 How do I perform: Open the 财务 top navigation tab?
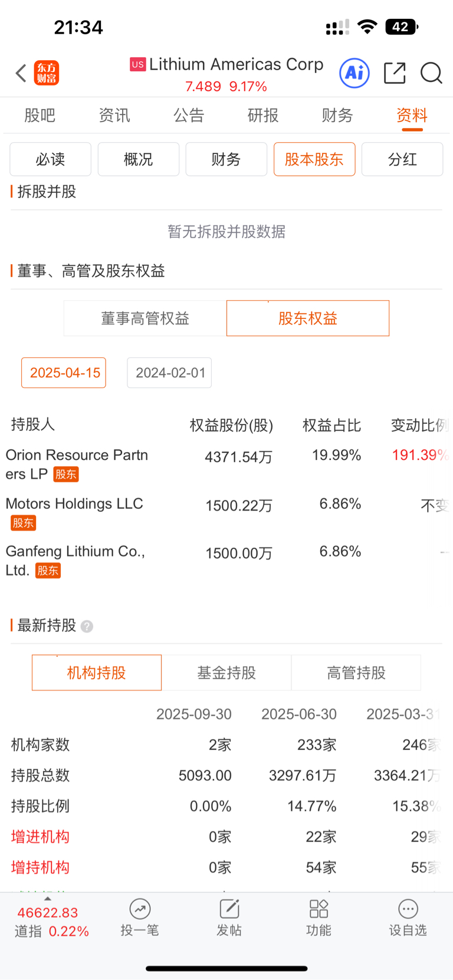pos(337,116)
